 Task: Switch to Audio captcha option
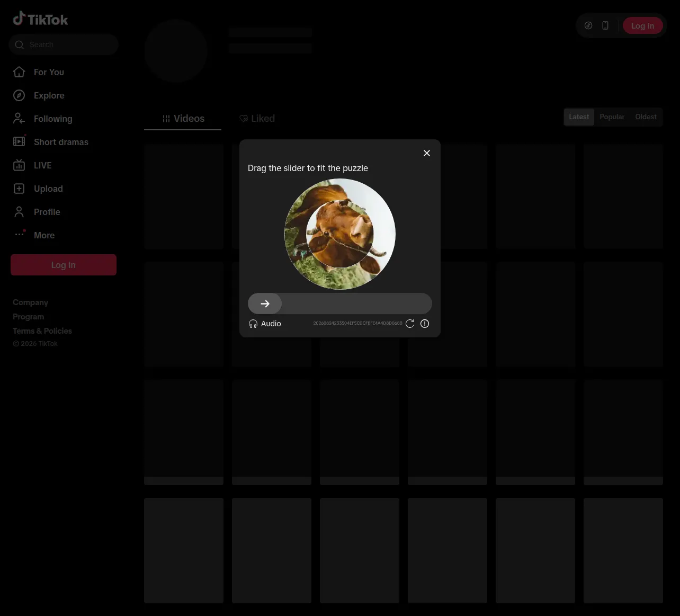tap(265, 324)
